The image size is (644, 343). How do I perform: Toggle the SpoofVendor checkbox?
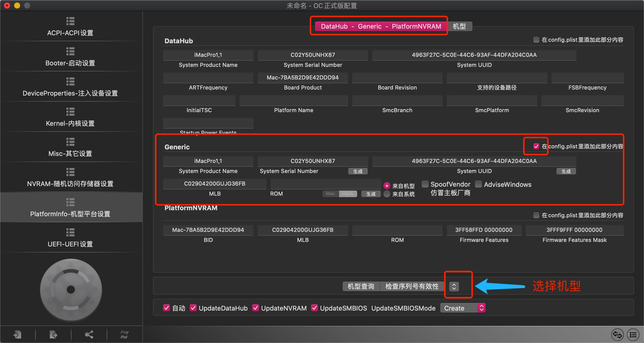(425, 184)
